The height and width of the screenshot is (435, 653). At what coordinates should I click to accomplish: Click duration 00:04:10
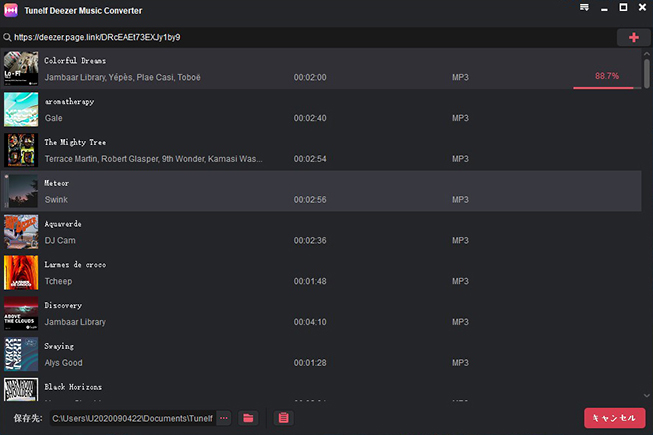(310, 322)
